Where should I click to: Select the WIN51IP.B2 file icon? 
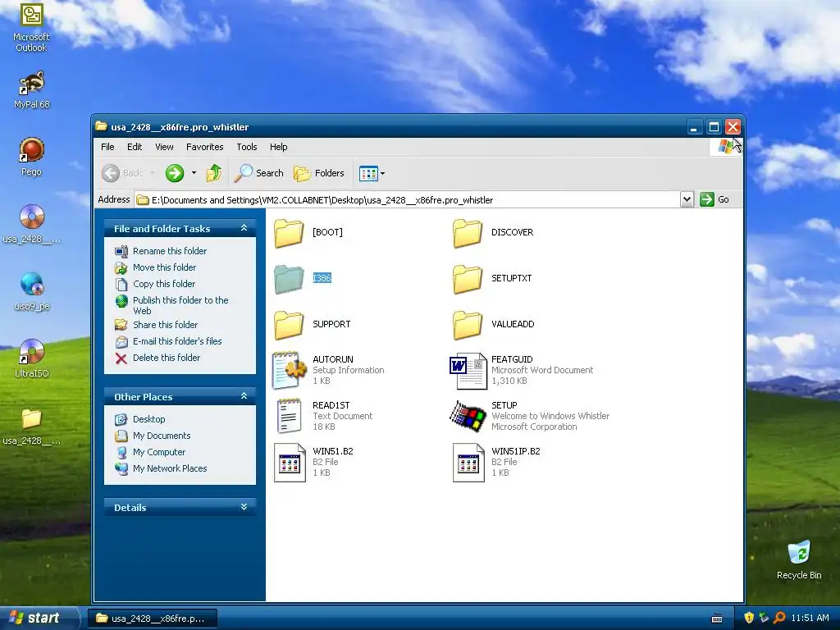(468, 463)
